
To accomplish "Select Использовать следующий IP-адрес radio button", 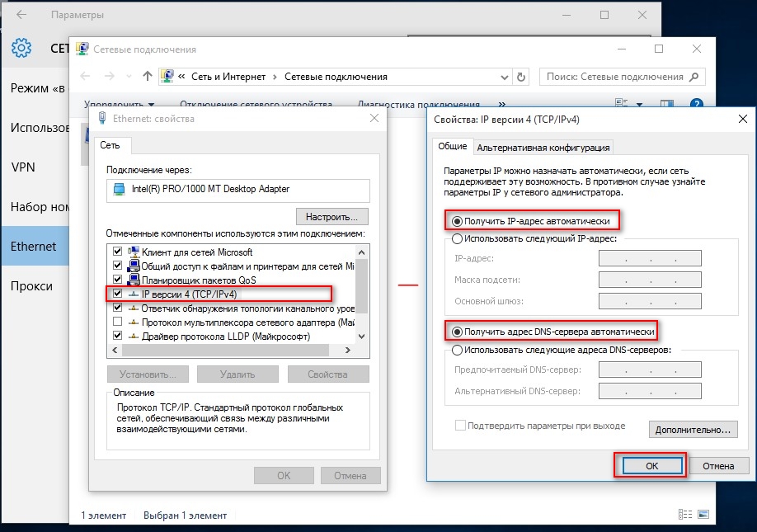I will click(x=457, y=238).
